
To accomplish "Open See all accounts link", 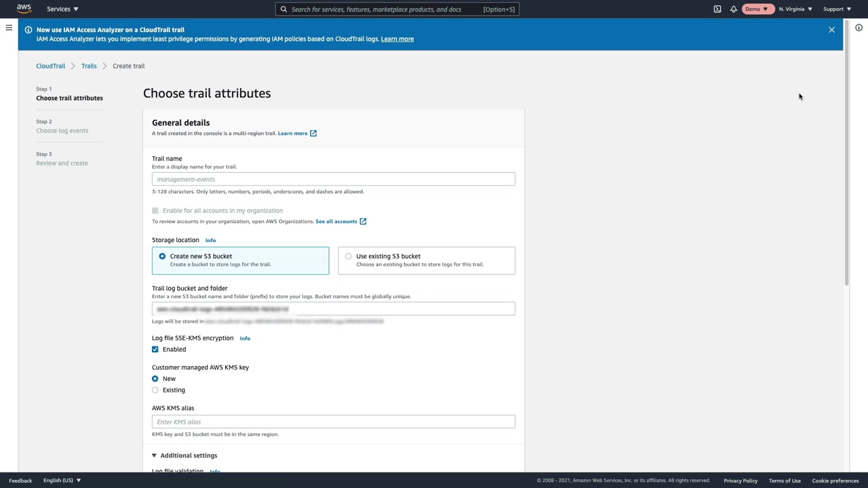I will 340,221.
